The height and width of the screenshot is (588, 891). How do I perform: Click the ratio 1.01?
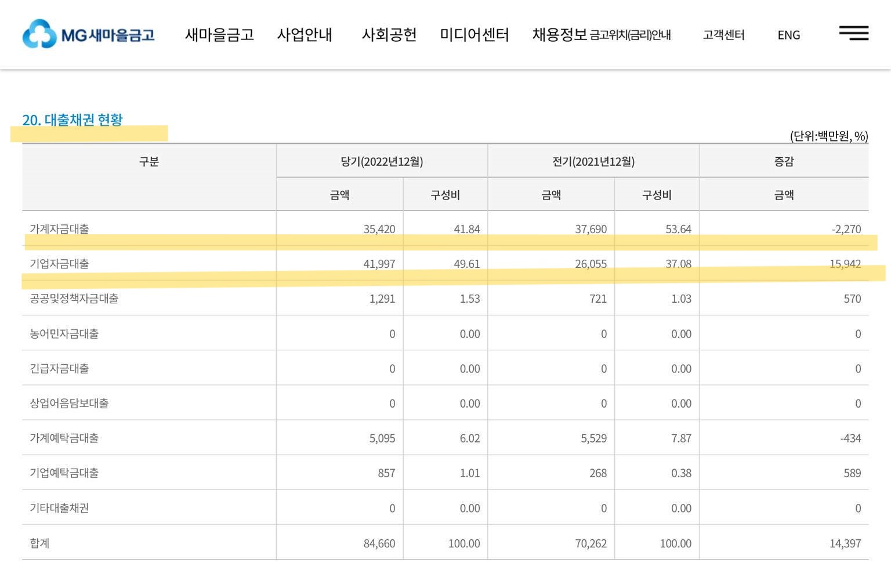tap(470, 474)
